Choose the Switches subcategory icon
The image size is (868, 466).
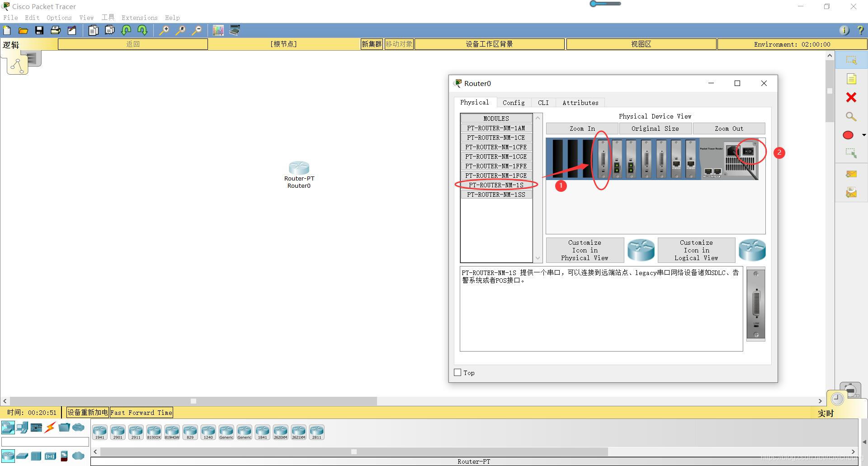(x=22, y=456)
